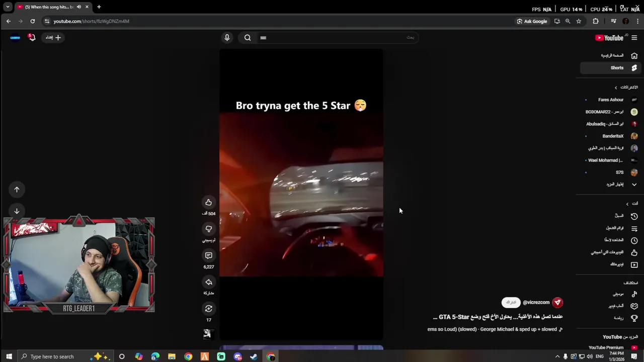The image size is (644, 362).
Task: Click Ask Google in the address bar
Action: (532, 21)
